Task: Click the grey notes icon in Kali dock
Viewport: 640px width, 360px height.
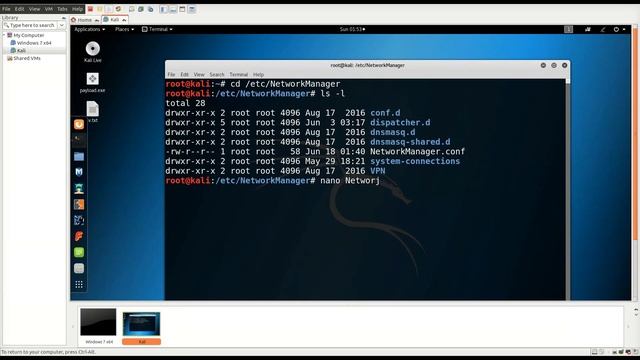Action: pyautogui.click(x=79, y=268)
